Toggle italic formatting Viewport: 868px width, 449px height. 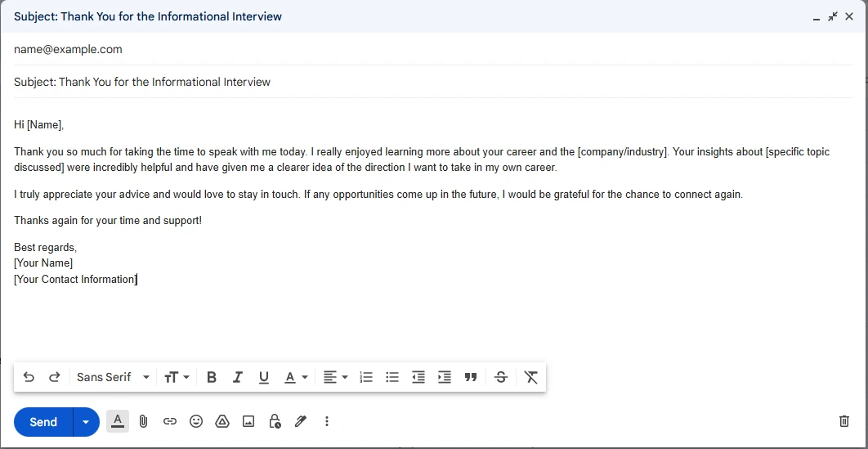click(x=238, y=377)
